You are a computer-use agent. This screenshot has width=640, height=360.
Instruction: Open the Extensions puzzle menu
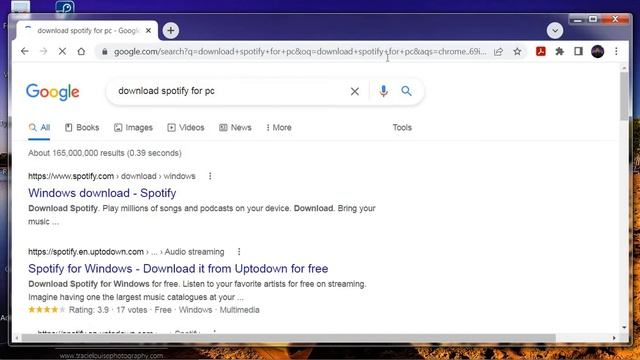pos(560,51)
